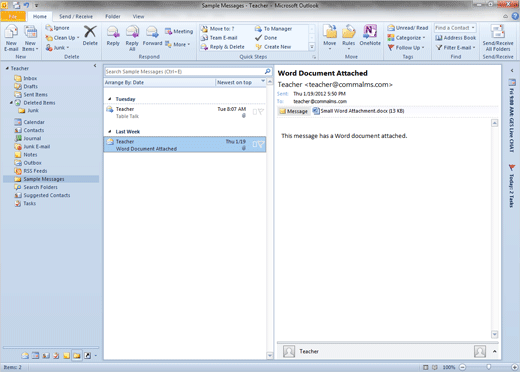Viewport: 520px width, 372px height.
Task: Click the Delete icon in the ribbon
Action: (90, 36)
